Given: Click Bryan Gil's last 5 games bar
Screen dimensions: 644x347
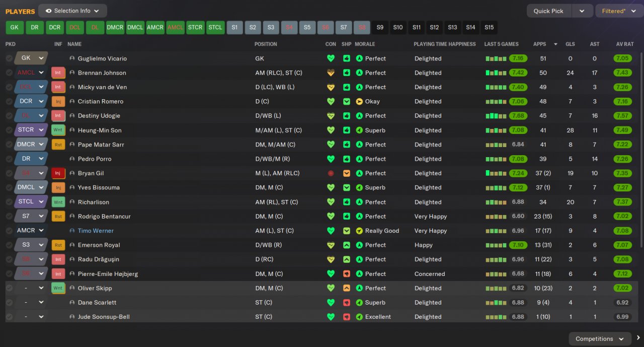Looking at the screenshot, I should coord(497,173).
